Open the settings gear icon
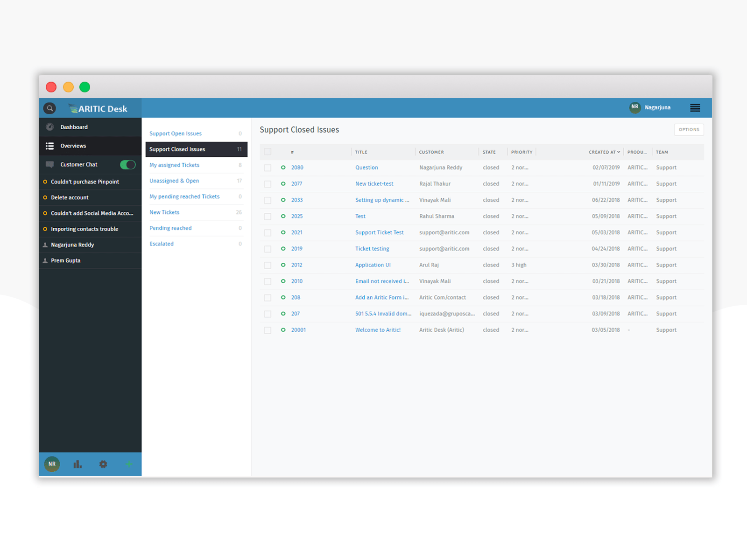Image resolution: width=747 pixels, height=560 pixels. [103, 464]
